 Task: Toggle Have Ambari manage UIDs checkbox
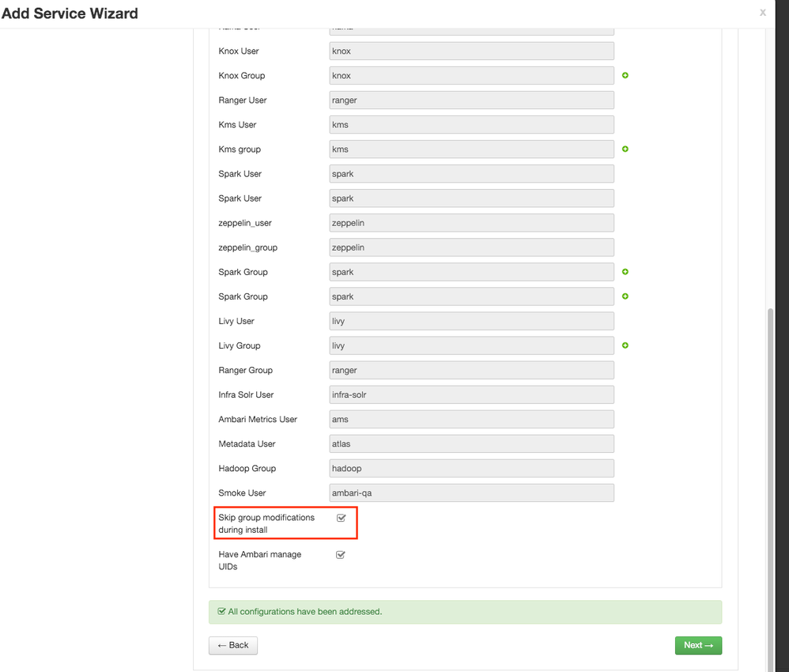point(341,555)
